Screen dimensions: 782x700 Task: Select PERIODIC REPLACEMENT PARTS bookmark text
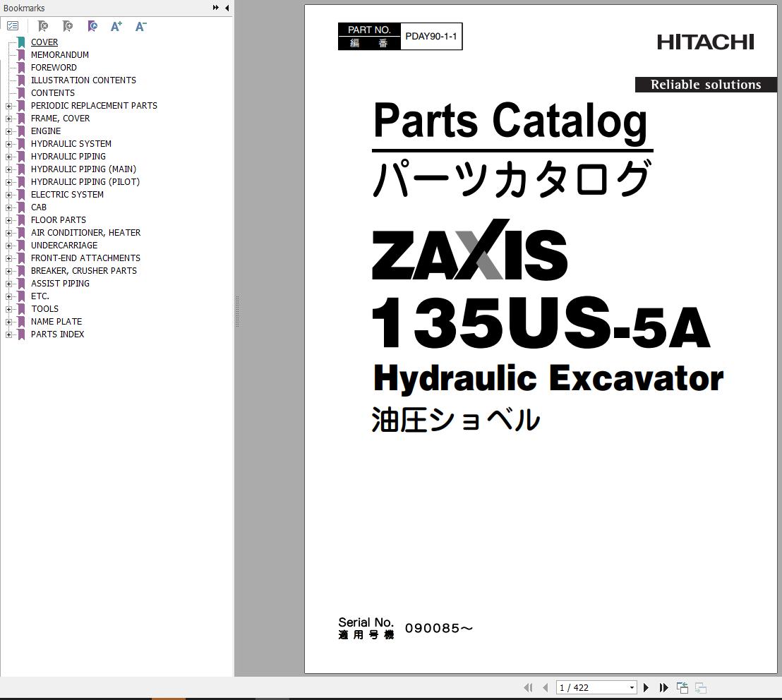[x=94, y=106]
